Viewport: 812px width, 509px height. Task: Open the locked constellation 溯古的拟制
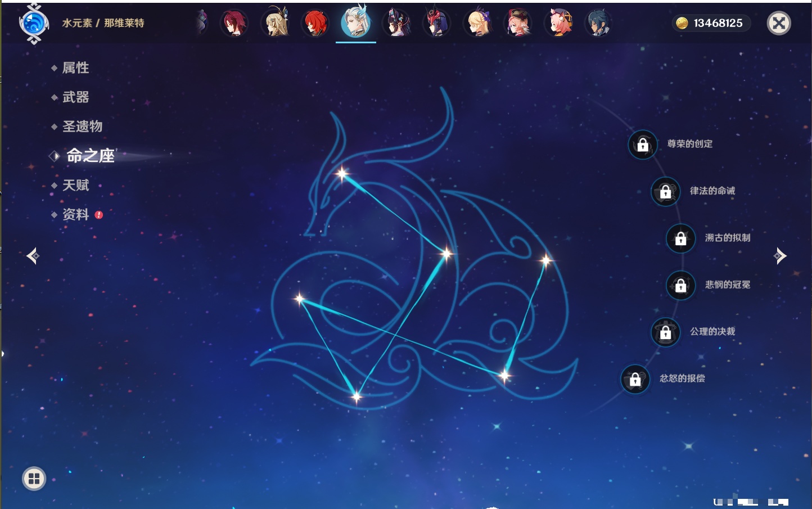(681, 238)
